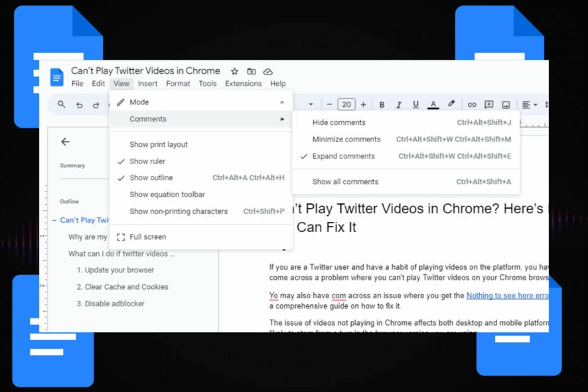Jump to outline heading Can't Play Twi
Viewport: 588px width, 392px height.
(84, 220)
